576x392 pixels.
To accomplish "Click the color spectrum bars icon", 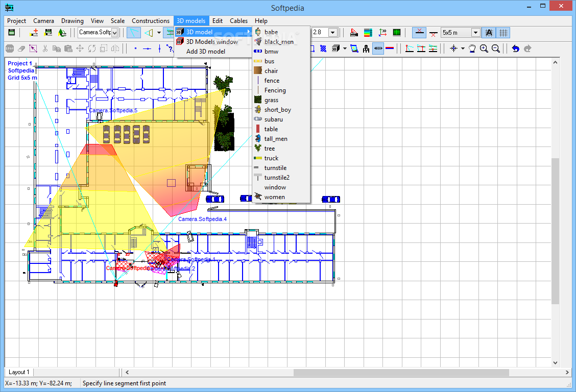I will [x=368, y=33].
